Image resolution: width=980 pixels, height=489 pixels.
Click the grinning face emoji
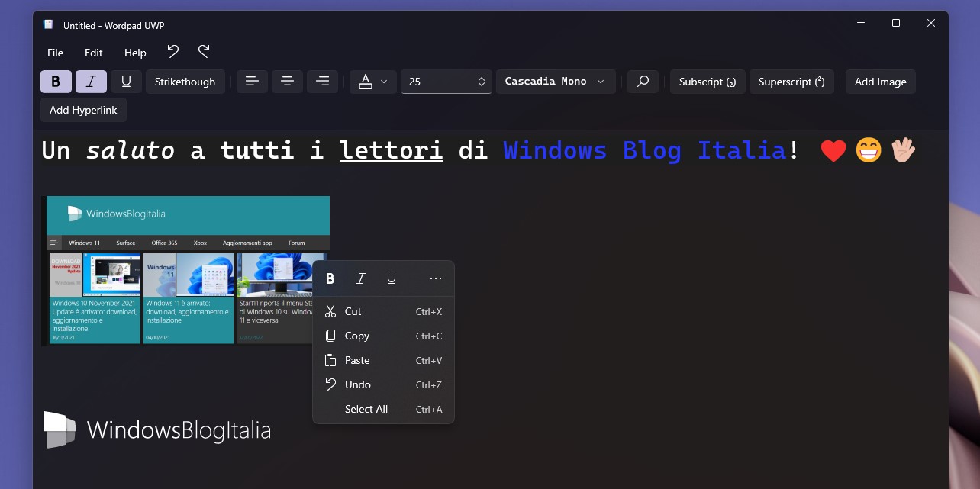click(x=869, y=151)
